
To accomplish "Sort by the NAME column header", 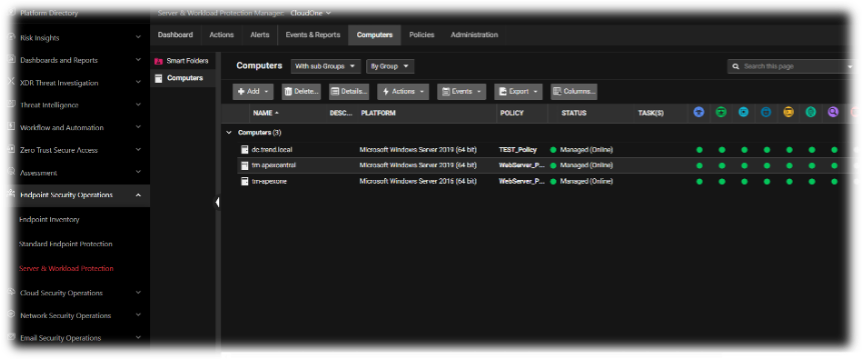I will point(266,113).
